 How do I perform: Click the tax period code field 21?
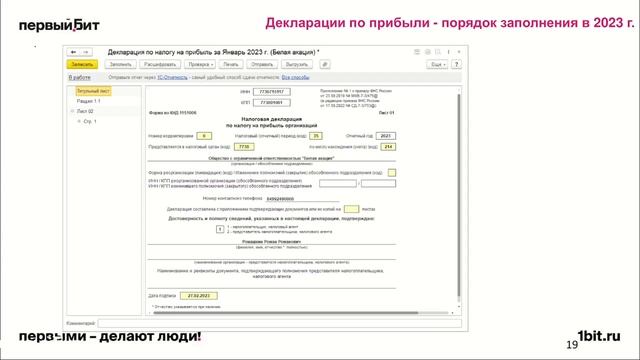pyautogui.click(x=316, y=136)
